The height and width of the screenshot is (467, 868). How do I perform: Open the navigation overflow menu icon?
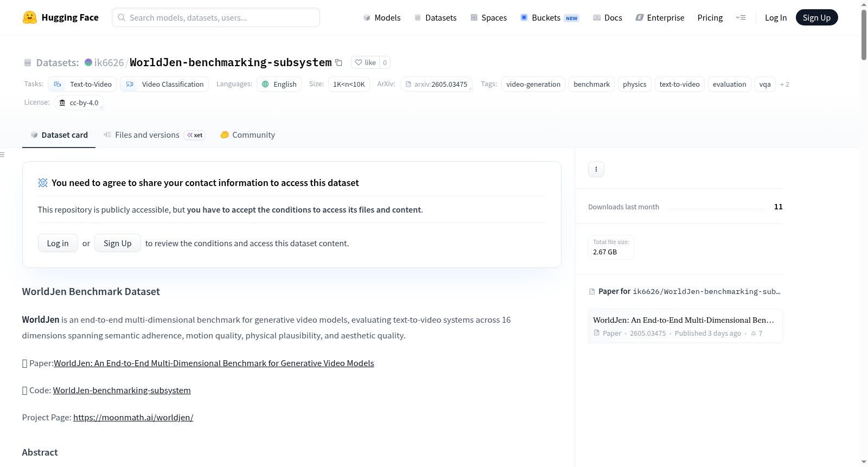click(x=741, y=17)
